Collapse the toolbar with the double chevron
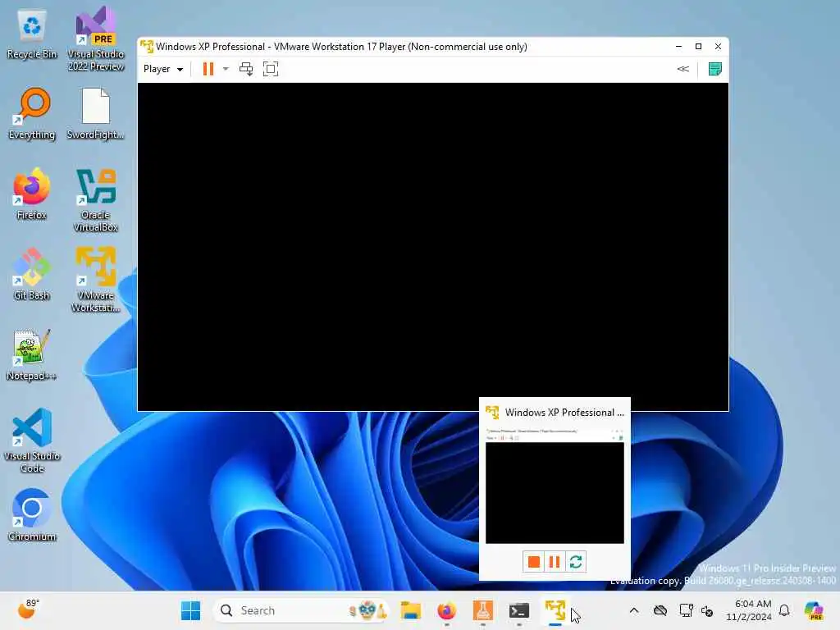 [x=683, y=69]
